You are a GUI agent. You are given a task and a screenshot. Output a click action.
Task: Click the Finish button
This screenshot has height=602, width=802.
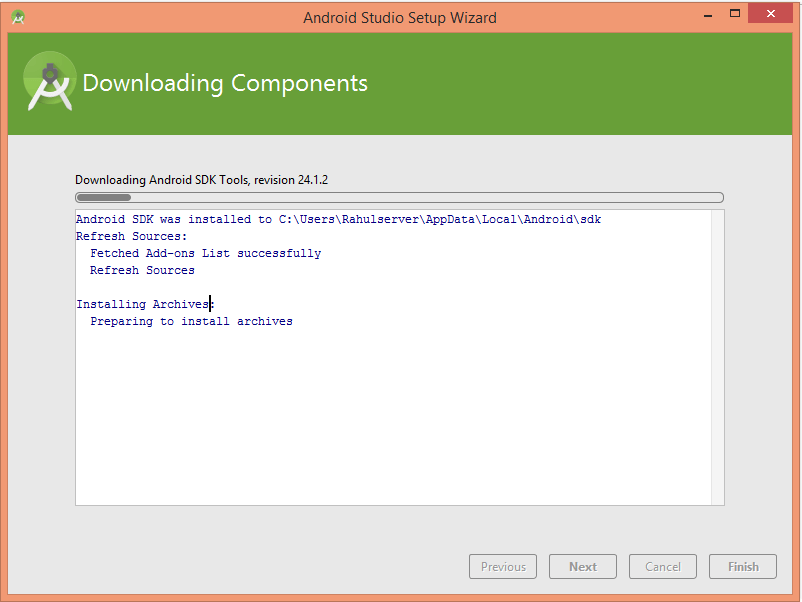[x=743, y=567]
